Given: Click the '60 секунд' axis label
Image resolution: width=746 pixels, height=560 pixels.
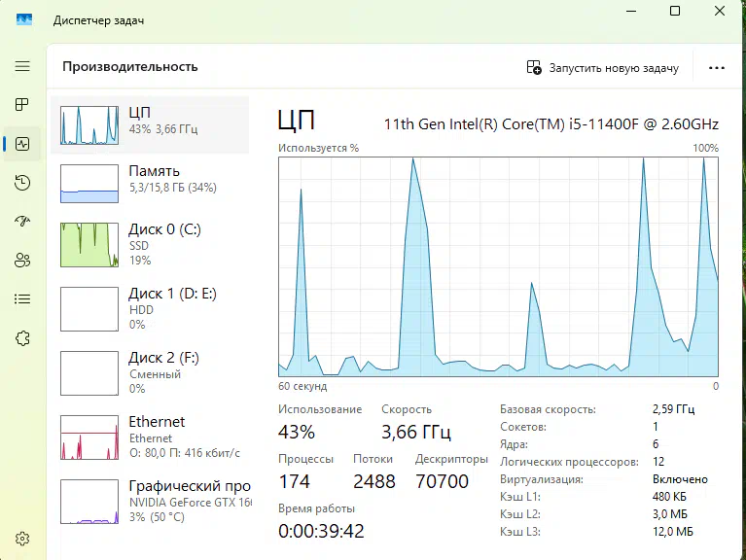Looking at the screenshot, I should click(302, 386).
